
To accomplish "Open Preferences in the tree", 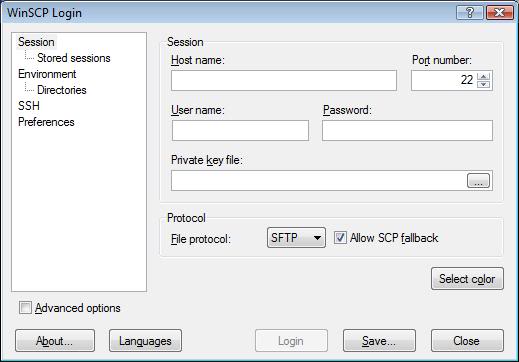I will pyautogui.click(x=46, y=122).
